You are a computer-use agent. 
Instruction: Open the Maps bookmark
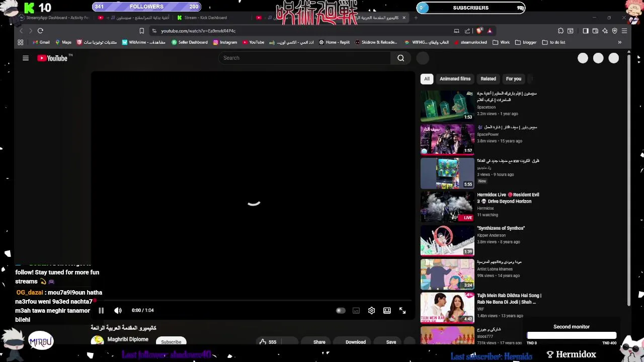pos(63,42)
